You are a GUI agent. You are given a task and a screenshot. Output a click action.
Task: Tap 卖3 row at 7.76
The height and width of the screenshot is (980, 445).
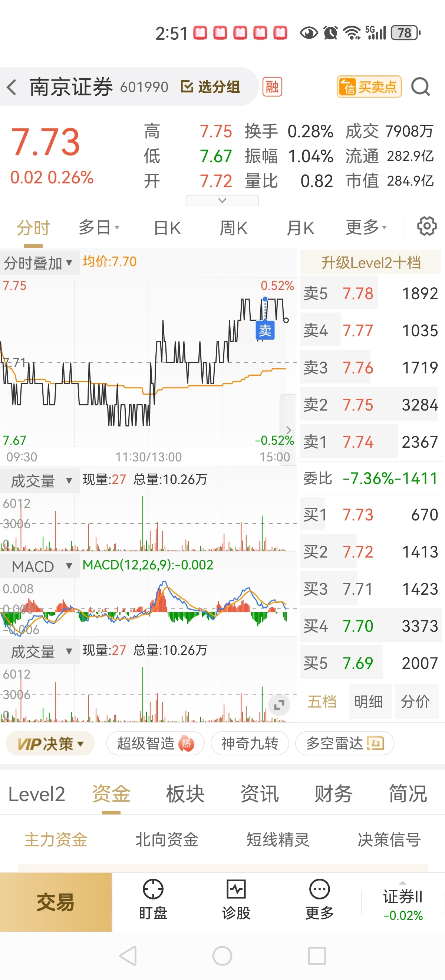coord(371,367)
